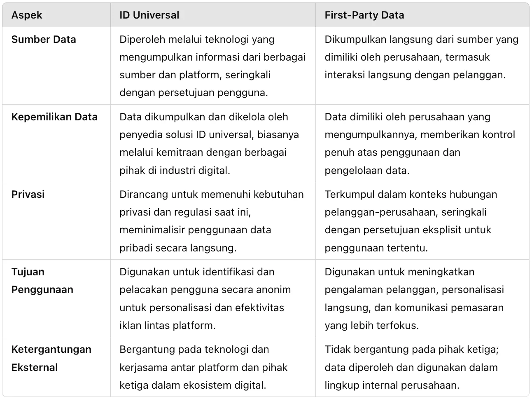Click the 'Privasi' row label

pyautogui.click(x=28, y=195)
